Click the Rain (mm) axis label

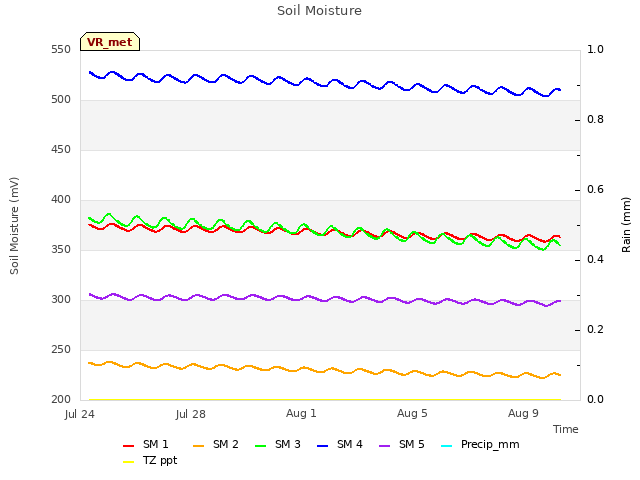tap(626, 225)
